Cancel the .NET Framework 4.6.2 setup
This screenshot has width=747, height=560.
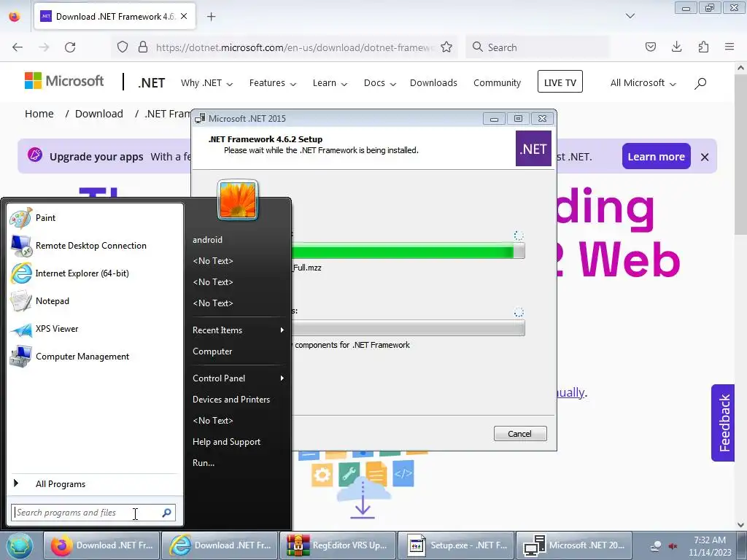point(519,433)
